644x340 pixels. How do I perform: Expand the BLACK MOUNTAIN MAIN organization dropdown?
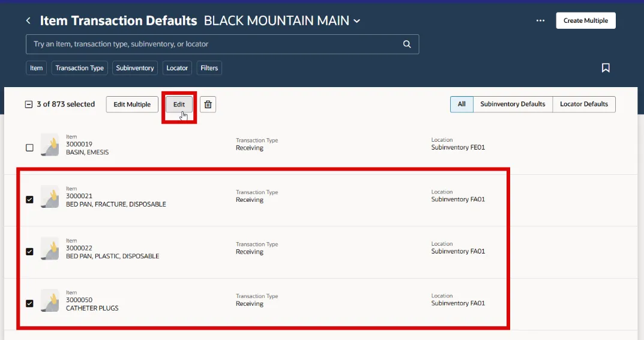click(x=357, y=21)
